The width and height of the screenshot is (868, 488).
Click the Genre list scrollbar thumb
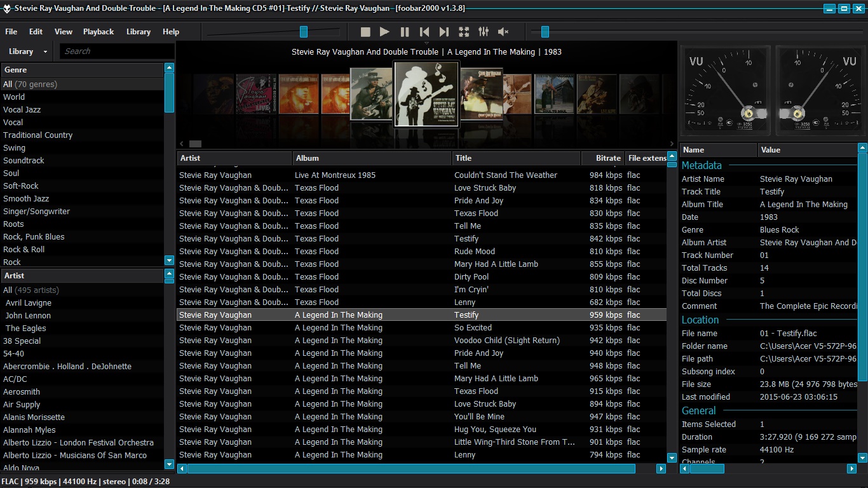[169, 93]
